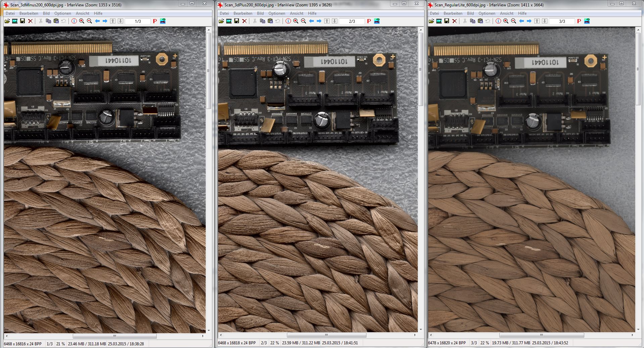Zoom in on Scan_RegularLite image
This screenshot has height=348, width=644.
pos(506,21)
